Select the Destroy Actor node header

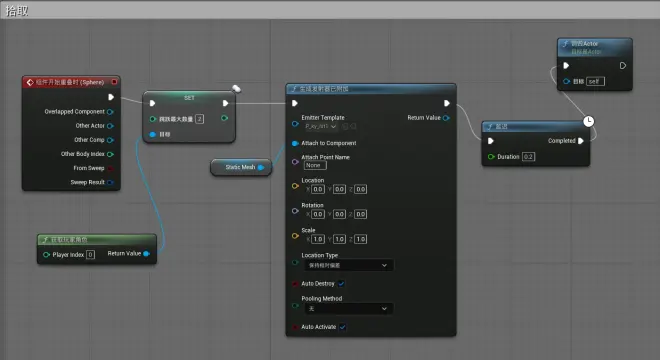click(594, 47)
